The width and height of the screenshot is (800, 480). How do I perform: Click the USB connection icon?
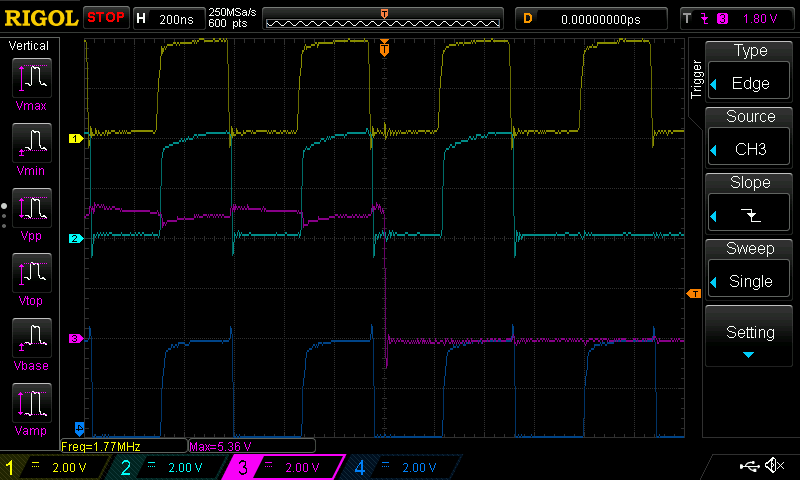(749, 466)
